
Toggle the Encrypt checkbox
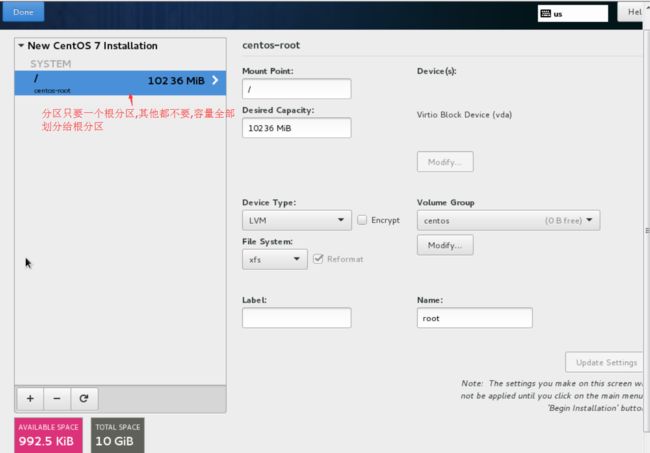click(x=362, y=220)
